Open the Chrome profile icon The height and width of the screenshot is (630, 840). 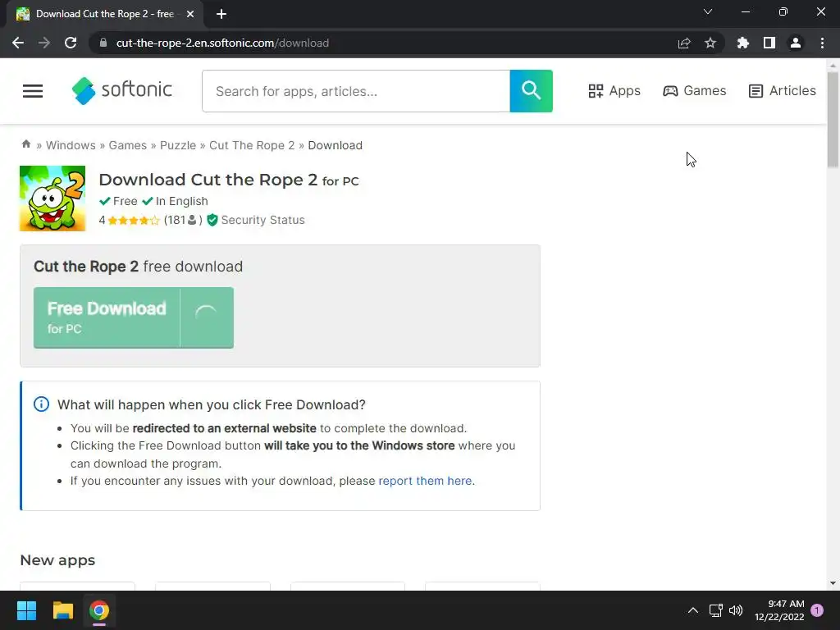coord(796,43)
